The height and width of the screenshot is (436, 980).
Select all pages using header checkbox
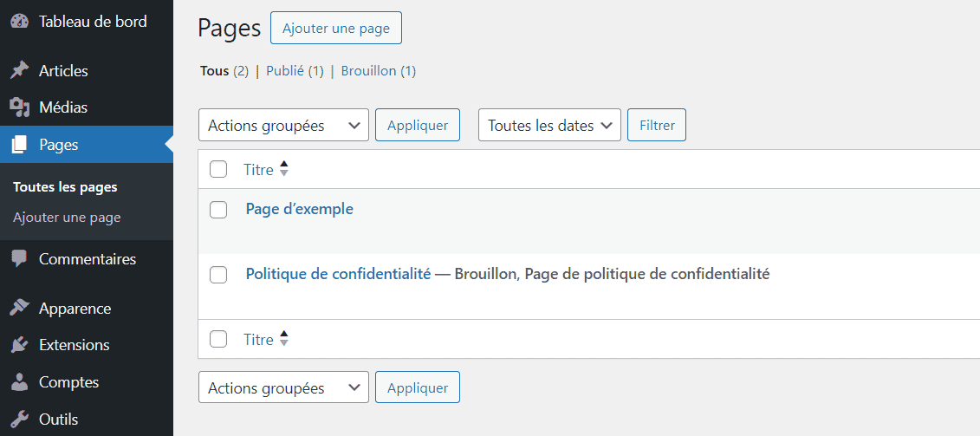point(218,169)
